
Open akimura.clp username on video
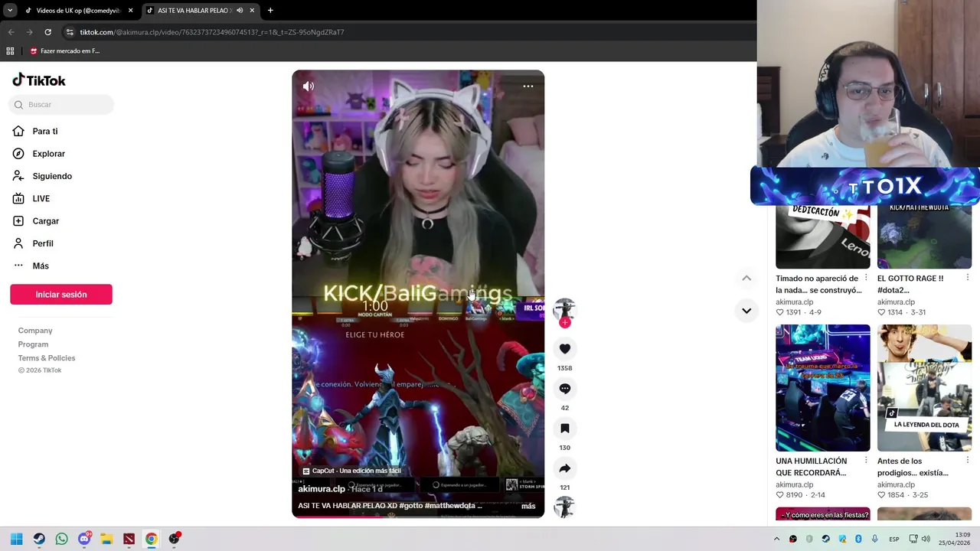pos(322,489)
